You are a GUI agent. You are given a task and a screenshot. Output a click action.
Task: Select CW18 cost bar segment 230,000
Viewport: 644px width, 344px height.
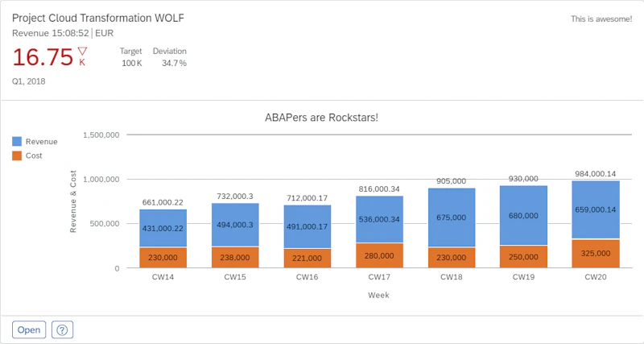(x=452, y=258)
